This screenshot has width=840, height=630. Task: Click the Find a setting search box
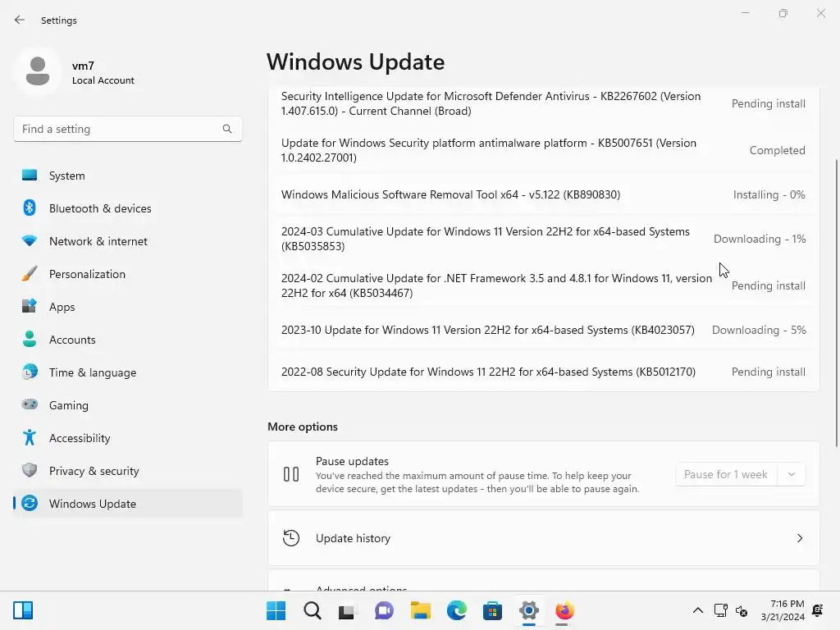pos(127,129)
